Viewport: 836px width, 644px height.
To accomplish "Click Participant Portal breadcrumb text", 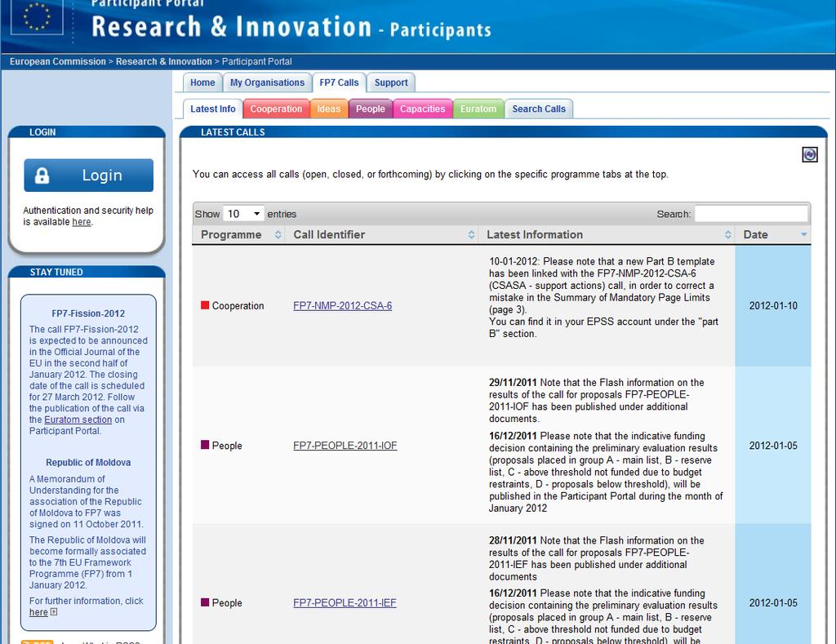I will (257, 61).
